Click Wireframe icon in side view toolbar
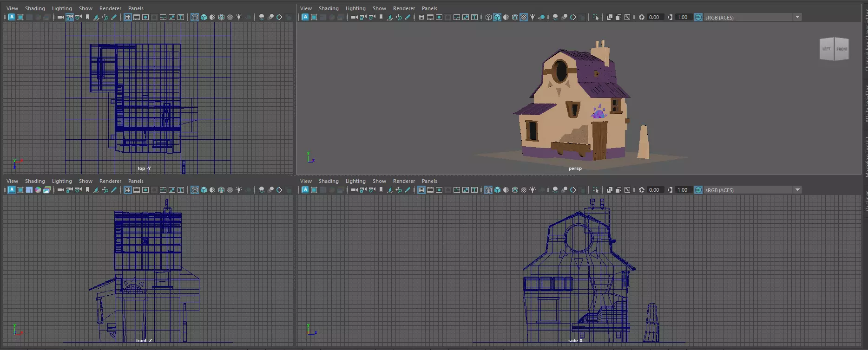Screen dimensions: 868x350 tap(488, 190)
